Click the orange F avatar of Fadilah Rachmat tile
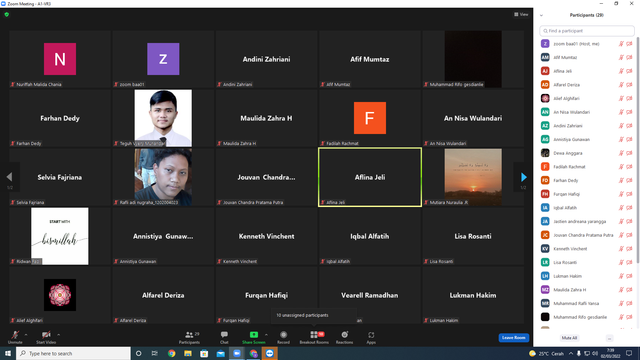 (370, 118)
